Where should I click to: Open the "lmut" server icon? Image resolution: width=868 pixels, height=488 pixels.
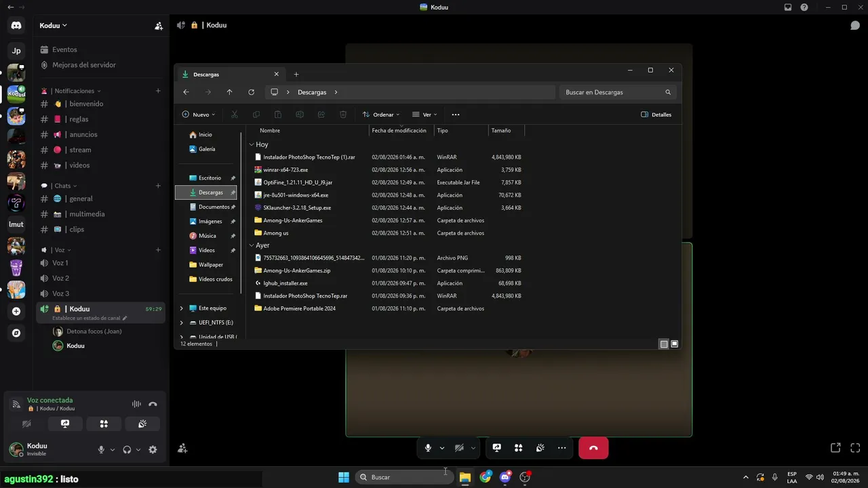pos(16,224)
